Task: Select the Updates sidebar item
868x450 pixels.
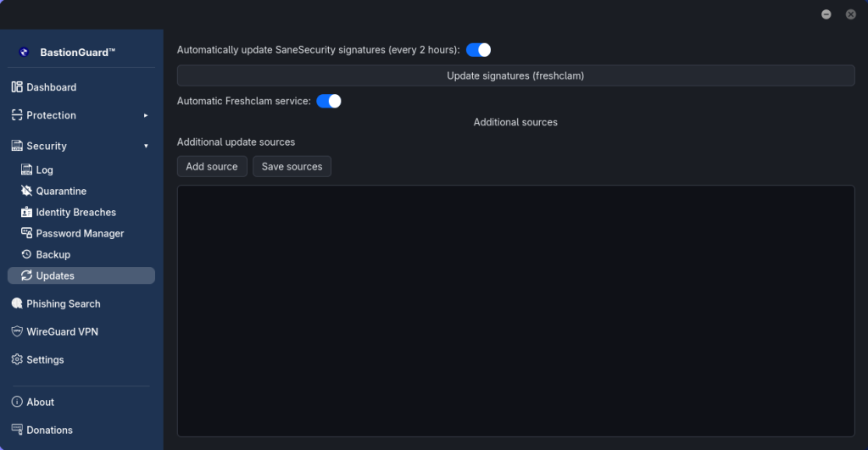Action: point(81,275)
